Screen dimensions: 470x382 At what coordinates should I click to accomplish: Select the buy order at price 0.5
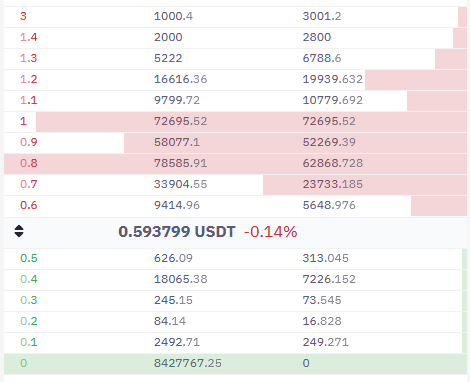(235, 258)
